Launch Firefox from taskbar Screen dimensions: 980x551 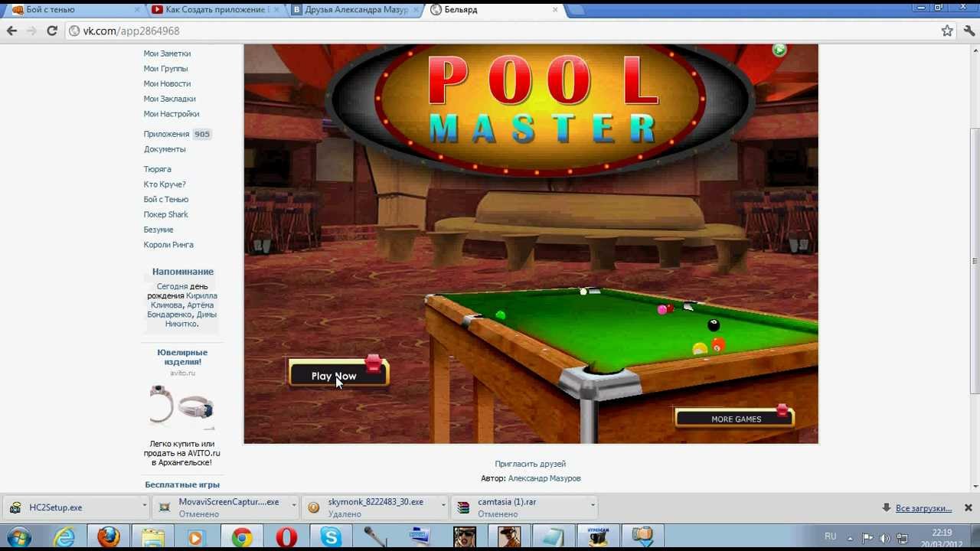[108, 537]
